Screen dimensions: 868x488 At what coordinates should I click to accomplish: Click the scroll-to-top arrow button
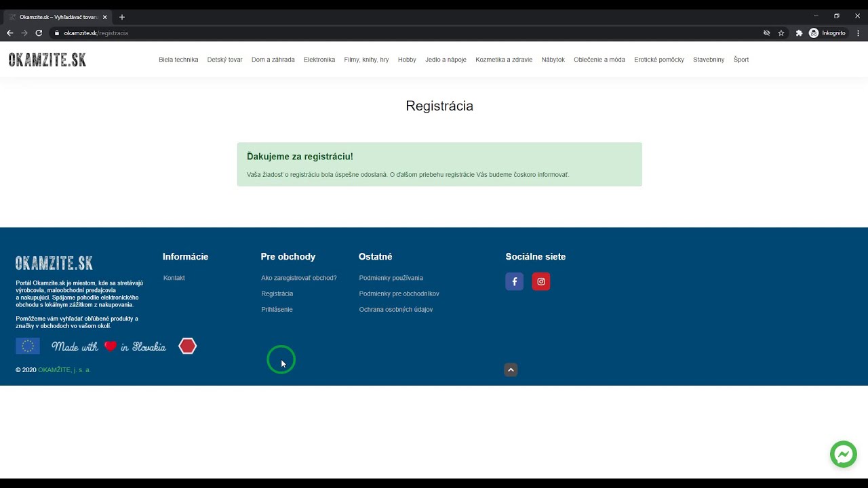pos(511,369)
